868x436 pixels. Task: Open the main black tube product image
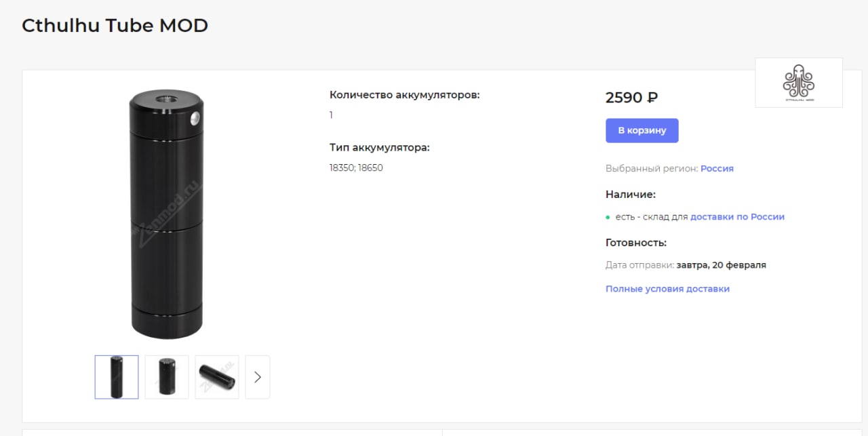point(166,213)
